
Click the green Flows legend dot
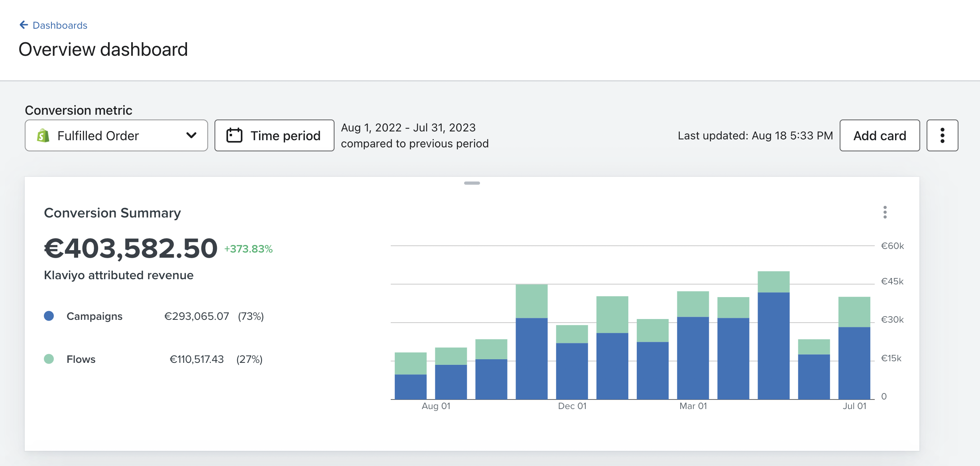[x=49, y=359]
